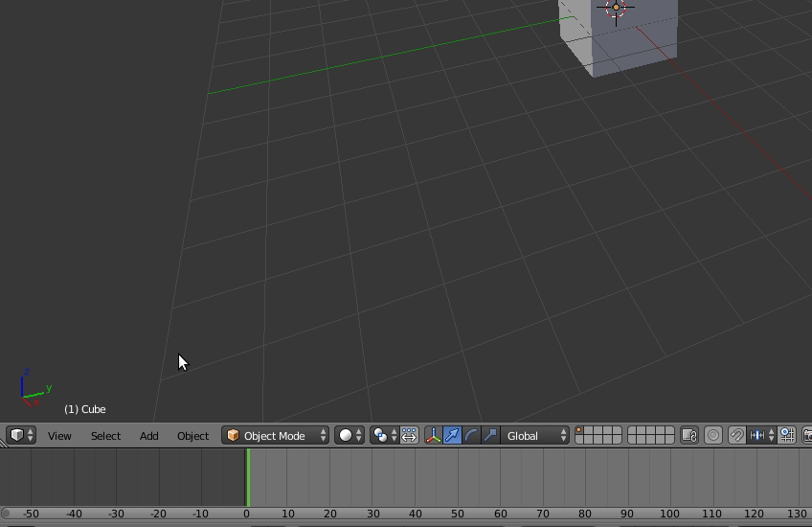Open the viewport shading sphere dropdown
812x527 pixels.
[350, 435]
